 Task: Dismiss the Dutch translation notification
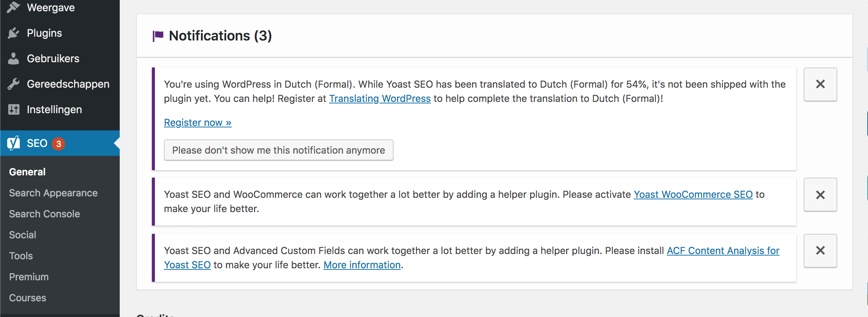click(x=820, y=84)
